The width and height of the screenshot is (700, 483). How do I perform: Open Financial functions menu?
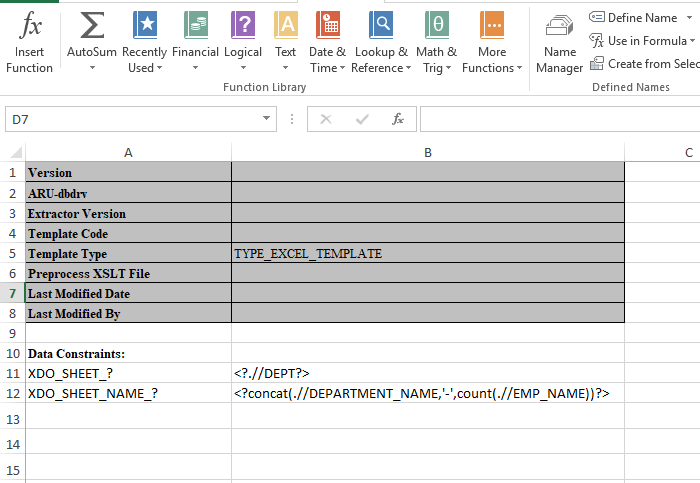195,42
